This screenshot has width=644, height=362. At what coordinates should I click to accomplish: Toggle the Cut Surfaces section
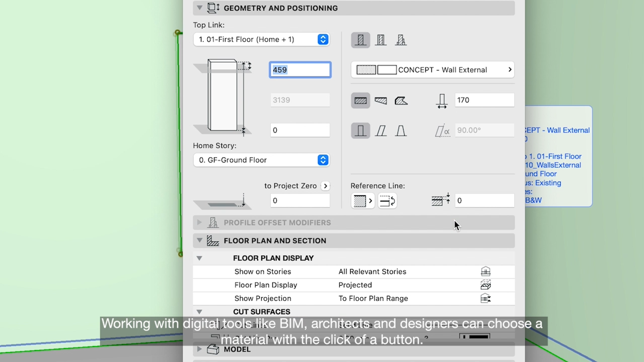(x=199, y=312)
